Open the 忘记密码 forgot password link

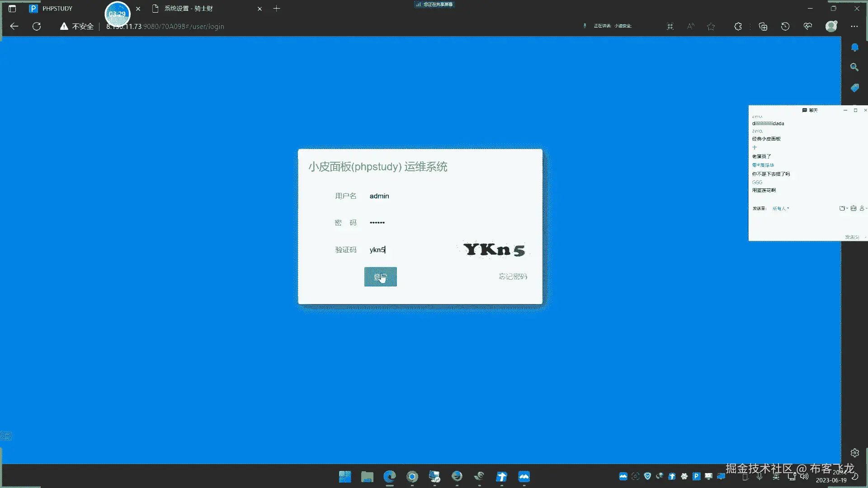point(513,277)
